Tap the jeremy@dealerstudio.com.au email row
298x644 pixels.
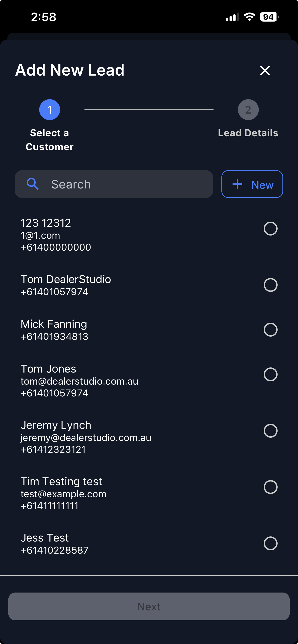tap(86, 437)
